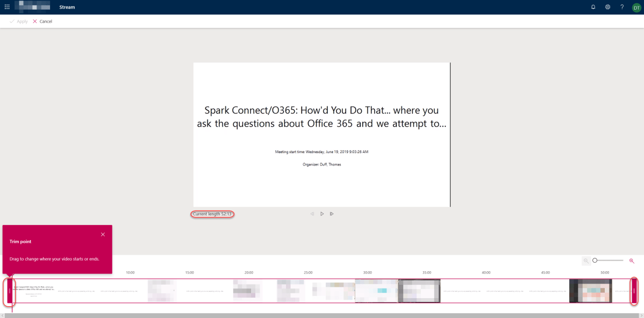Cancel the video trim
Image resolution: width=644 pixels, height=318 pixels.
point(42,21)
